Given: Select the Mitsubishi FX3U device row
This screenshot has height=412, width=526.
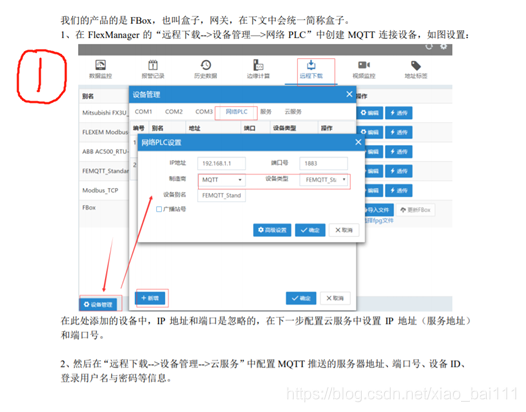Looking at the screenshot, I should [x=104, y=113].
